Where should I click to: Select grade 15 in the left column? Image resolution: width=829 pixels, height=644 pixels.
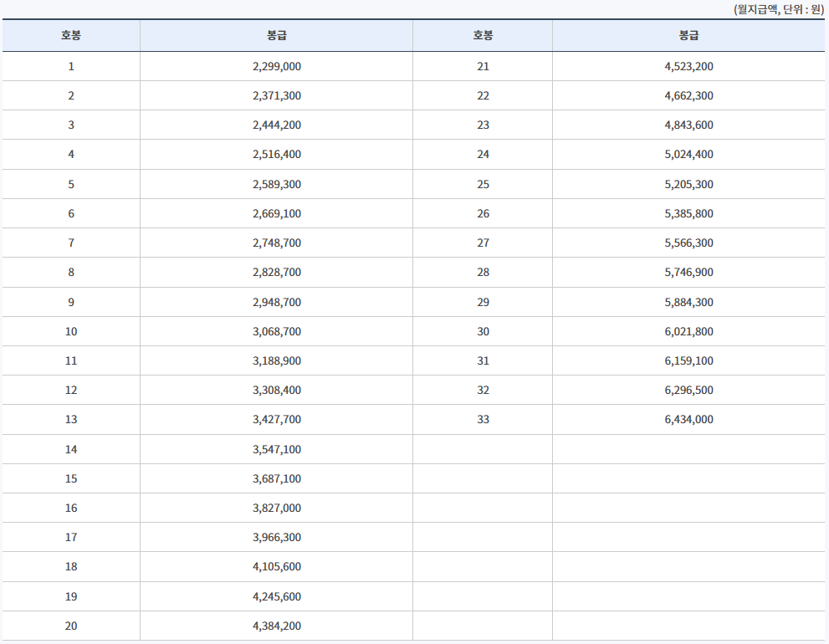click(x=71, y=478)
